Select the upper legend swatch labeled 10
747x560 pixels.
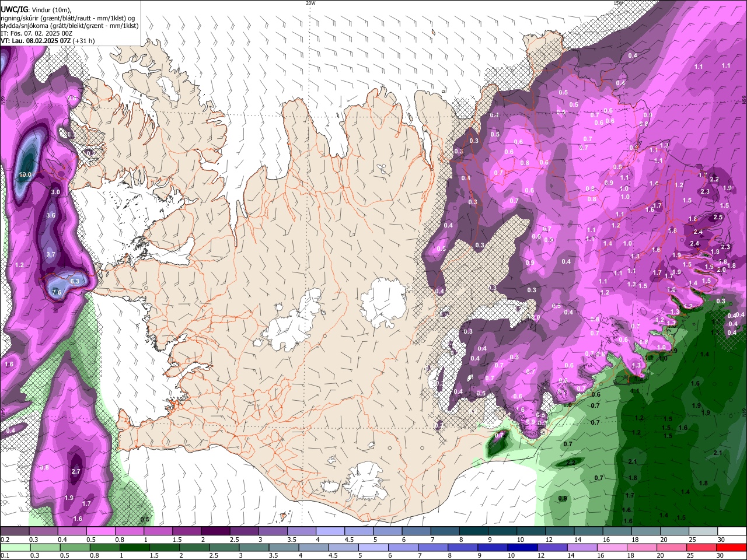pyautogui.click(x=530, y=531)
